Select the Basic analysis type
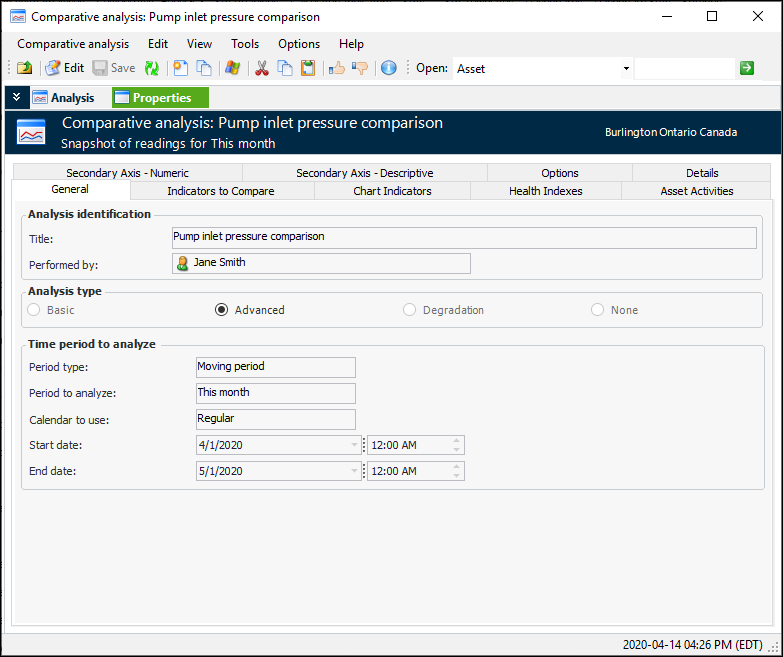The height and width of the screenshot is (657, 783). click(35, 310)
